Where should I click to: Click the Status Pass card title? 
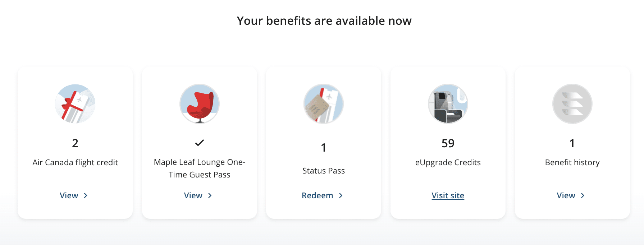click(324, 171)
